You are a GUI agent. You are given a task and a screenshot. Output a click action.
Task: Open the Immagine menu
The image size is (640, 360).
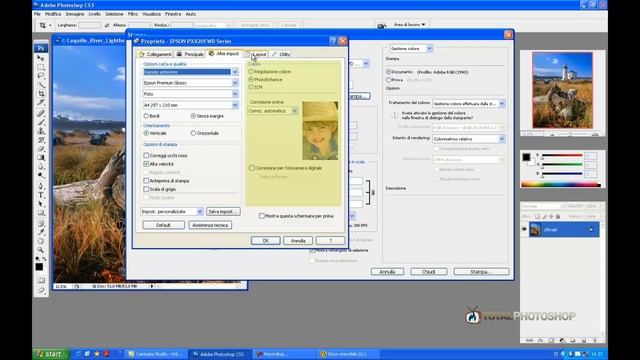pos(75,14)
